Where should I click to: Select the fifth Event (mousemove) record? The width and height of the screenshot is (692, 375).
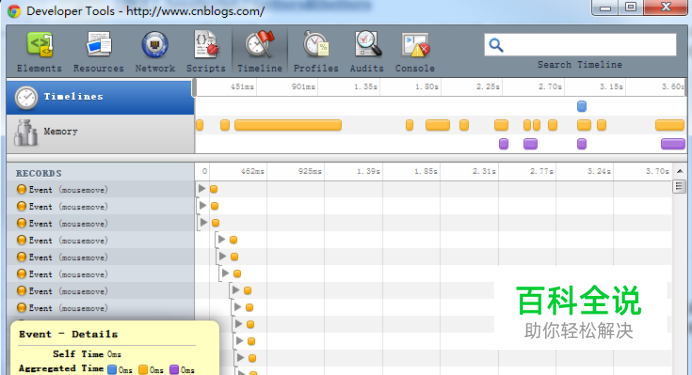[101, 257]
